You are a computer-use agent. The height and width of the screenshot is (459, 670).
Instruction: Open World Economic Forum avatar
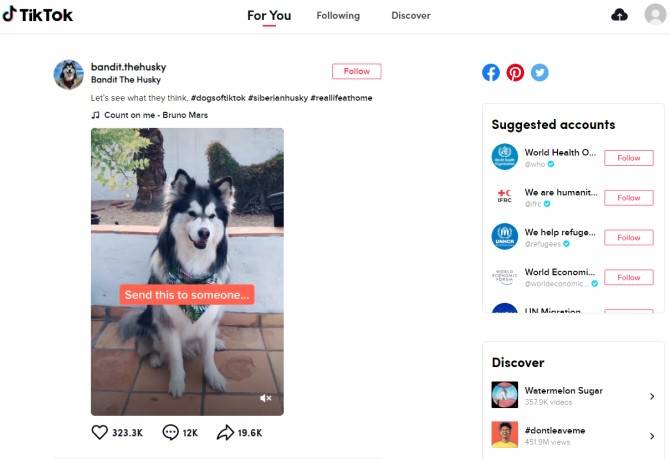(504, 276)
